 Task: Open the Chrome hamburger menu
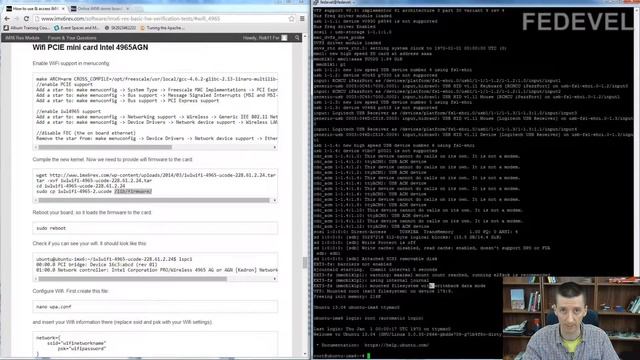coord(302,19)
